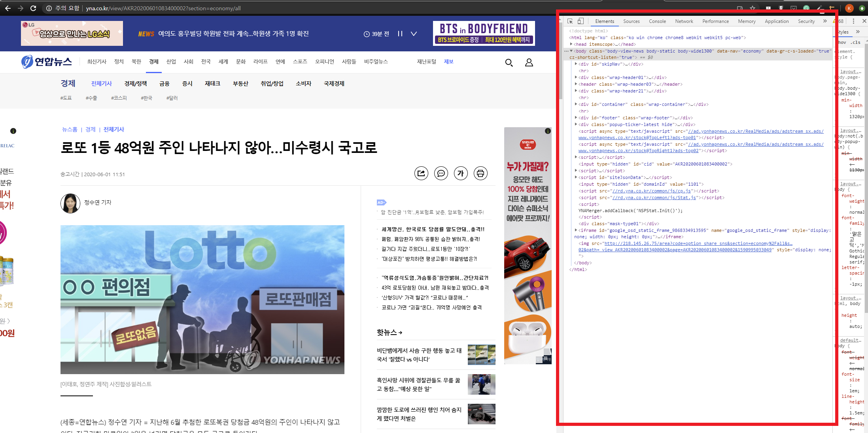The image size is (868, 433).
Task: Click the article share icon
Action: pos(421,173)
